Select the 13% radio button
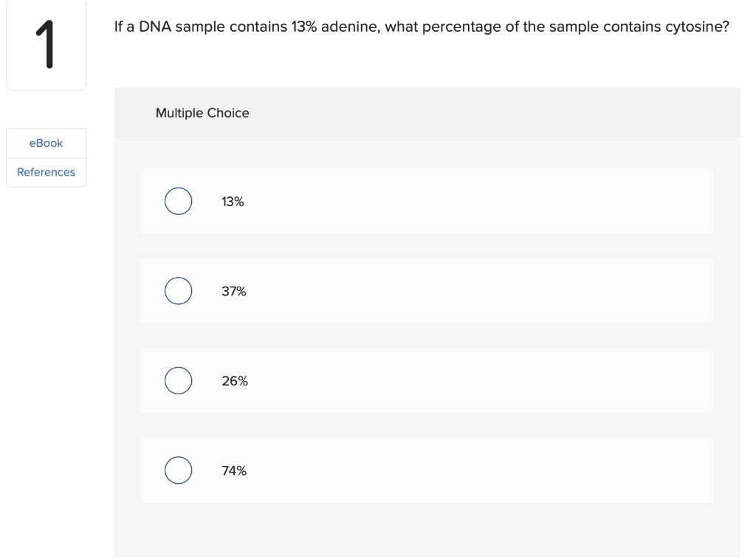The width and height of the screenshot is (756, 559). (178, 201)
